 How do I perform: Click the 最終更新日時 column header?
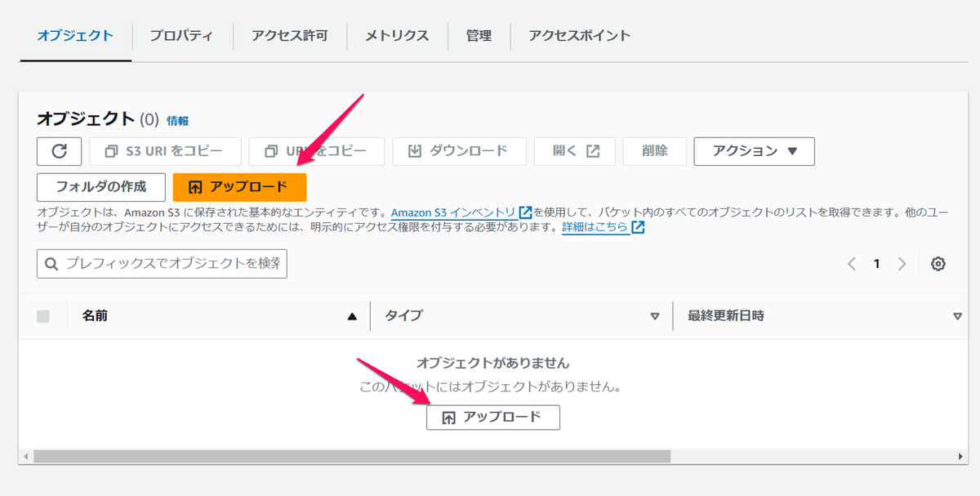click(726, 316)
